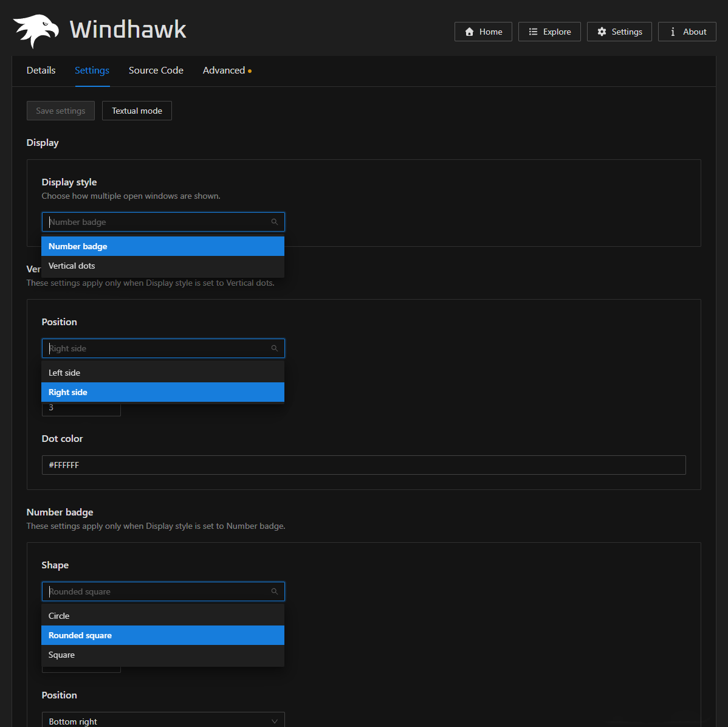
Task: Click the info icon on the About button
Action: tap(673, 32)
